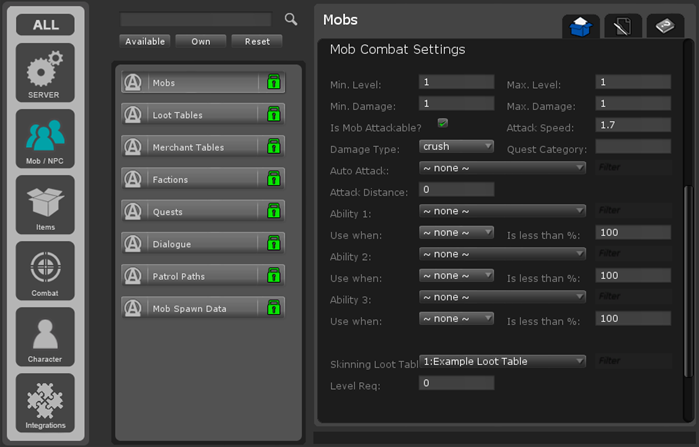The width and height of the screenshot is (699, 447).
Task: Open the Server settings category
Action: 45,73
